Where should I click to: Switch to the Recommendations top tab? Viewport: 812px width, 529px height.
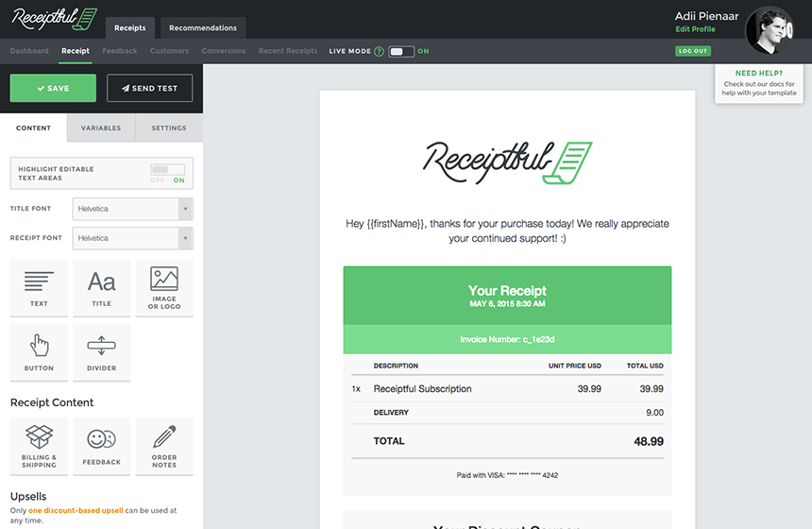point(203,28)
